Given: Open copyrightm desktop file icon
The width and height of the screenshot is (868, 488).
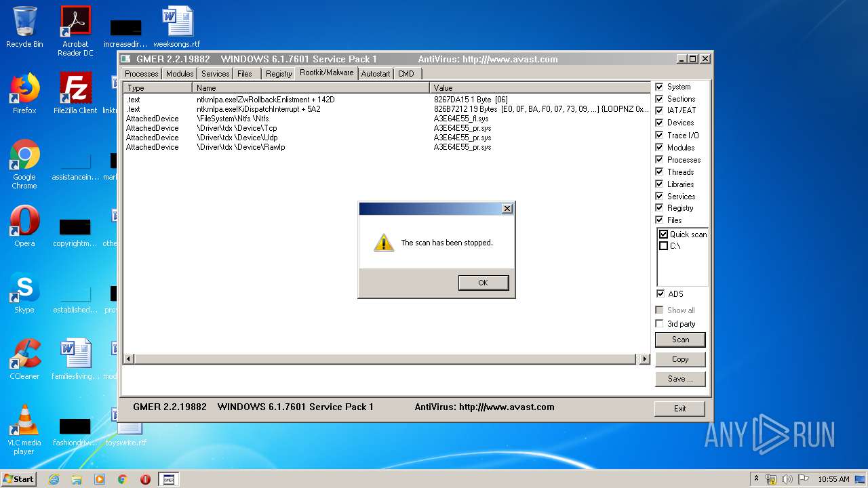Looking at the screenshot, I should 75,232.
